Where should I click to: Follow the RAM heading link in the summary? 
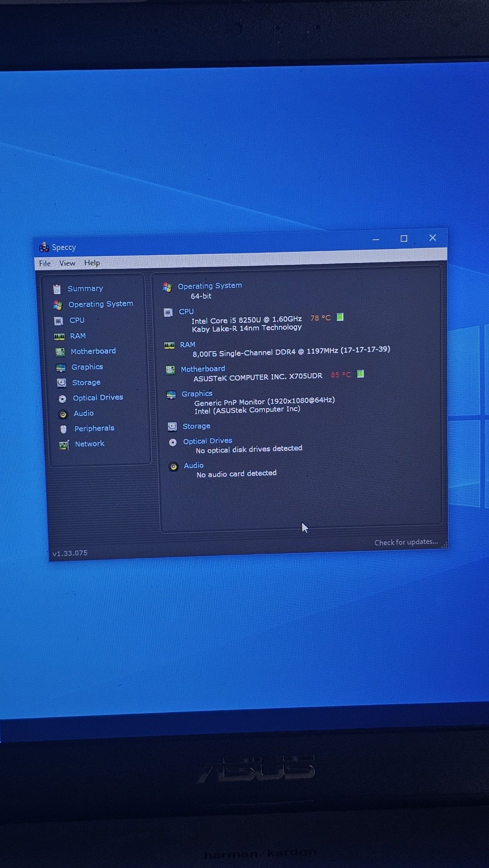click(188, 345)
